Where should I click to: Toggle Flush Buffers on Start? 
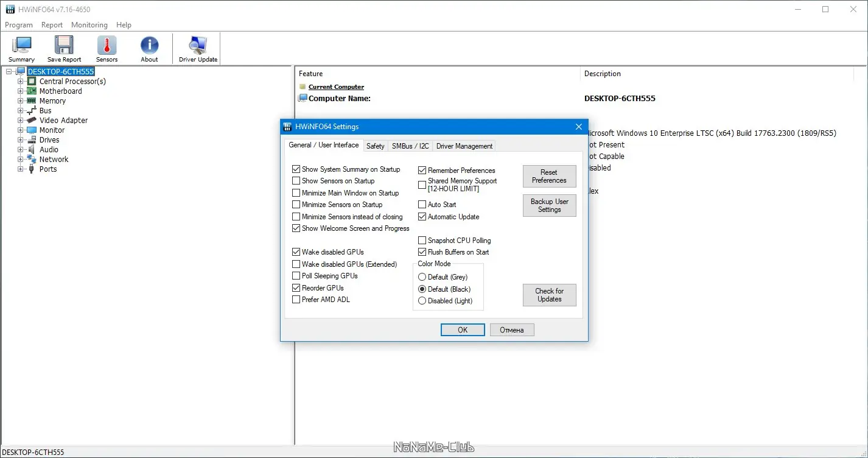click(x=422, y=252)
